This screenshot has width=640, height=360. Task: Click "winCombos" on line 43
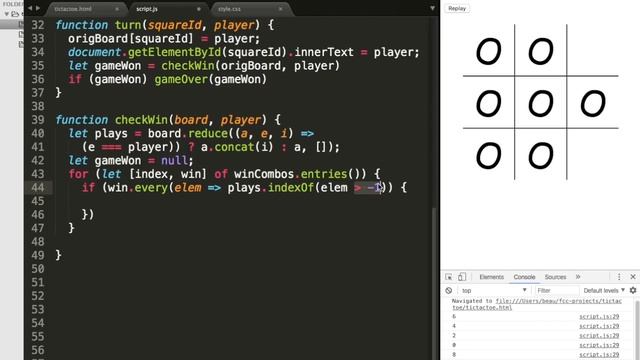264,174
